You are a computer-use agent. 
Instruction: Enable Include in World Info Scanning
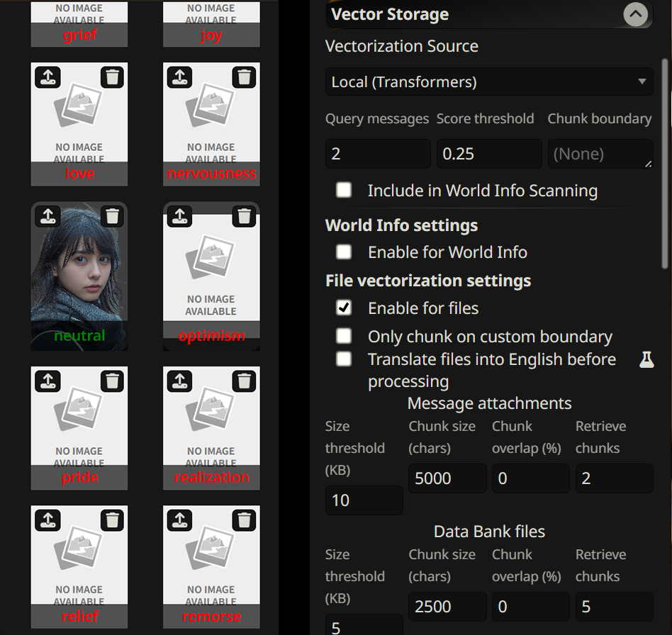(x=344, y=190)
